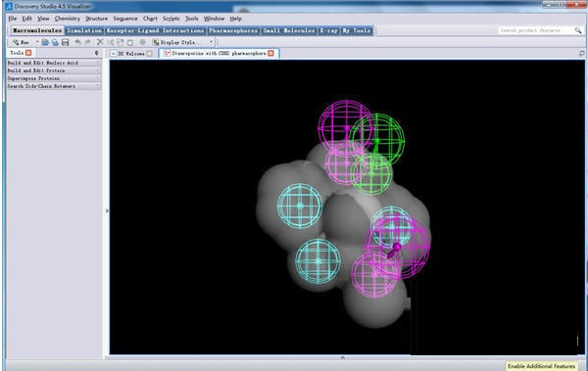Switch to the My Tools tab
588x371 pixels.
pos(357,30)
